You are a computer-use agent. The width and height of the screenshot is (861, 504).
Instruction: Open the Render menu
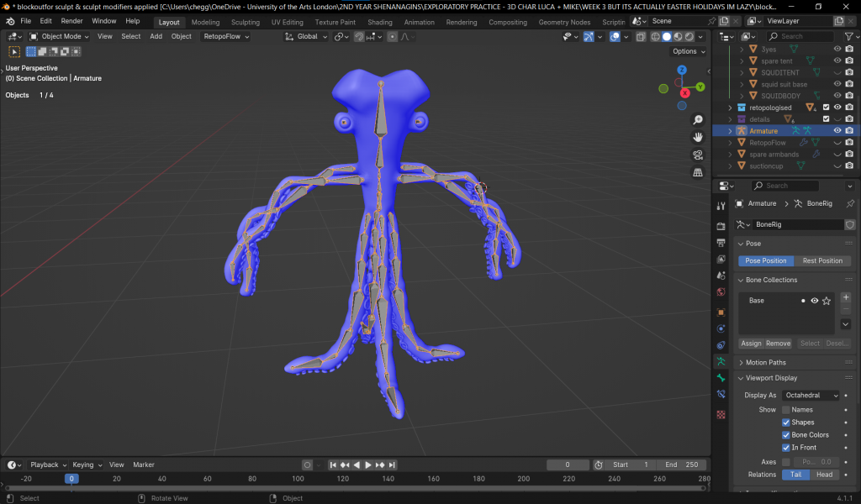tap(71, 21)
